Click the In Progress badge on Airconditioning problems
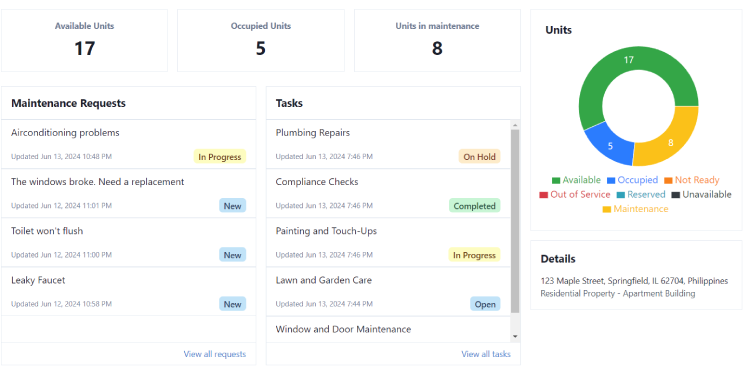This screenshot has height=385, width=750. 220,157
